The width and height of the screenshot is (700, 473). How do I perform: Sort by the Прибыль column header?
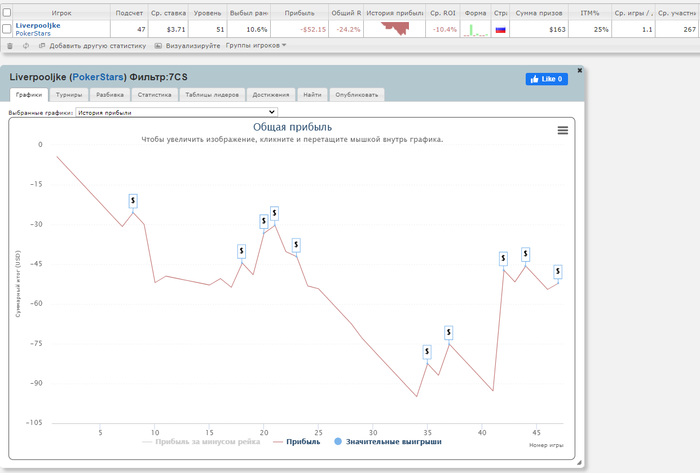[x=300, y=13]
